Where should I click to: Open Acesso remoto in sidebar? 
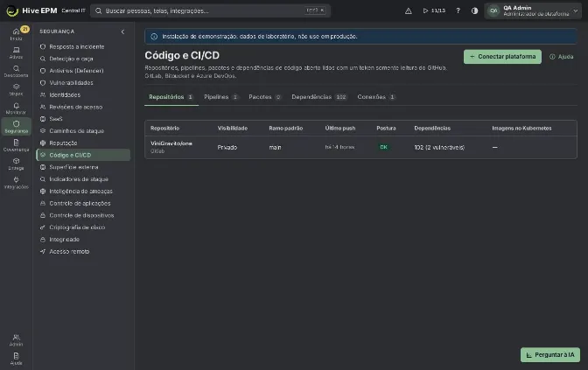pos(83,252)
